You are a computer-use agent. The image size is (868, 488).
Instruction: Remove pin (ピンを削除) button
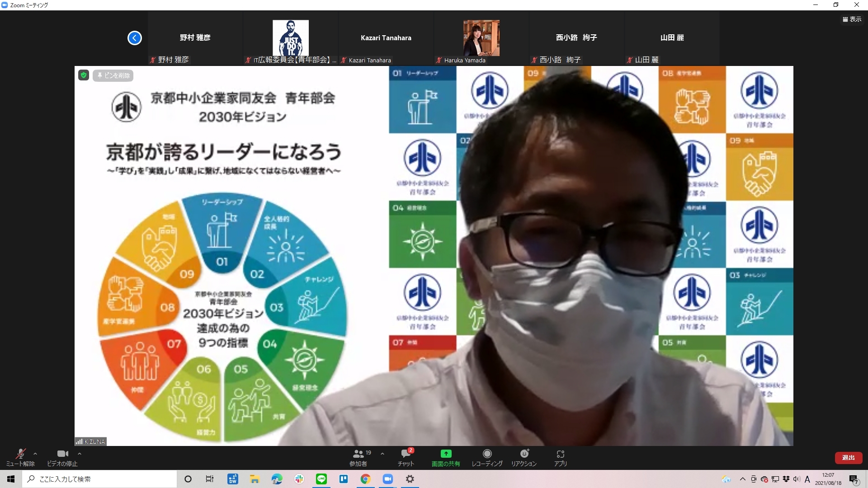[113, 75]
